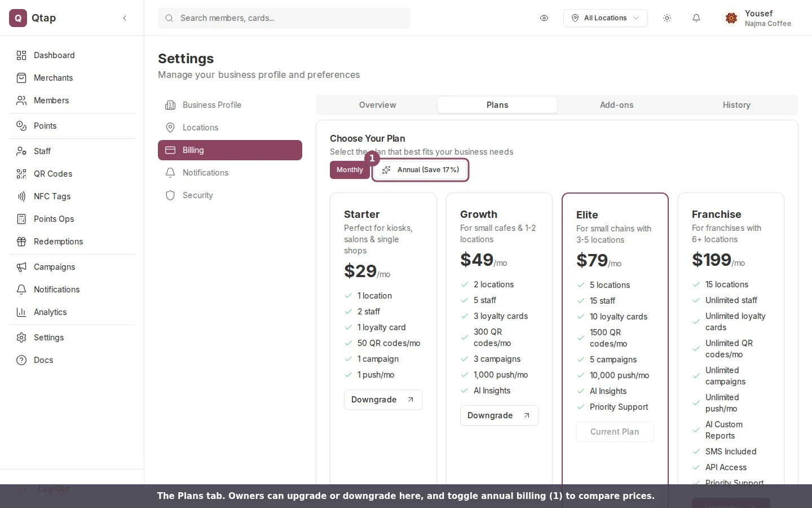Viewport: 812px width, 508px height.
Task: Open Points Ops in the sidebar
Action: (x=72, y=219)
